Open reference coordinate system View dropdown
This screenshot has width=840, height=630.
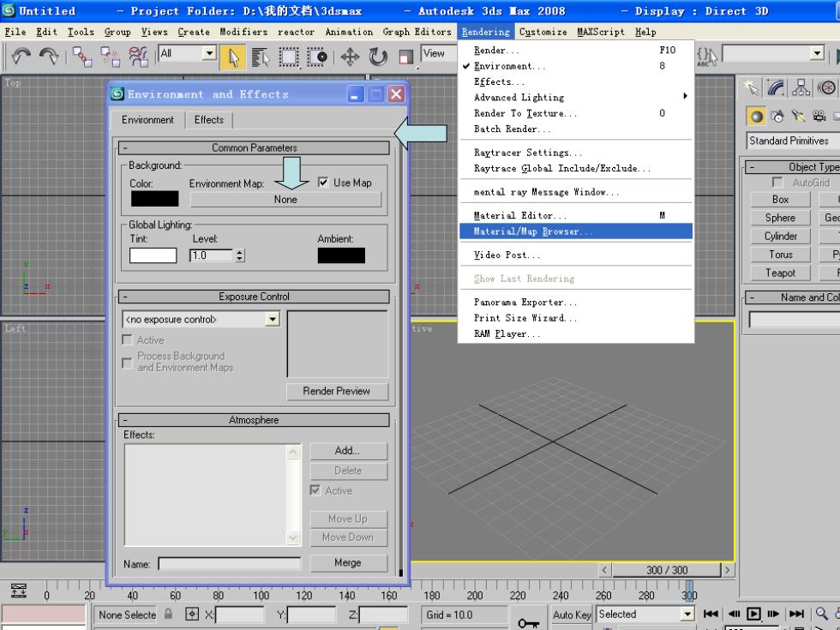pos(439,53)
